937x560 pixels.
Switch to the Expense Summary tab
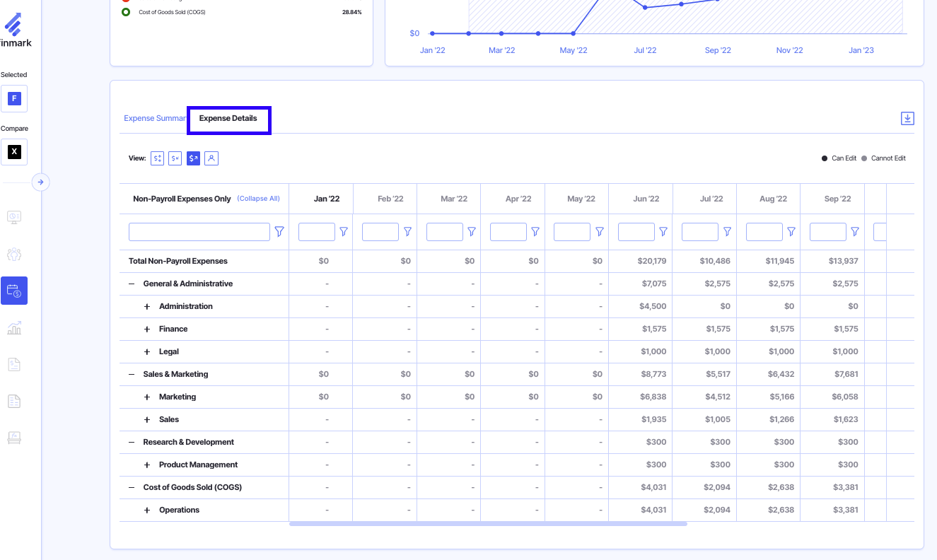(154, 118)
